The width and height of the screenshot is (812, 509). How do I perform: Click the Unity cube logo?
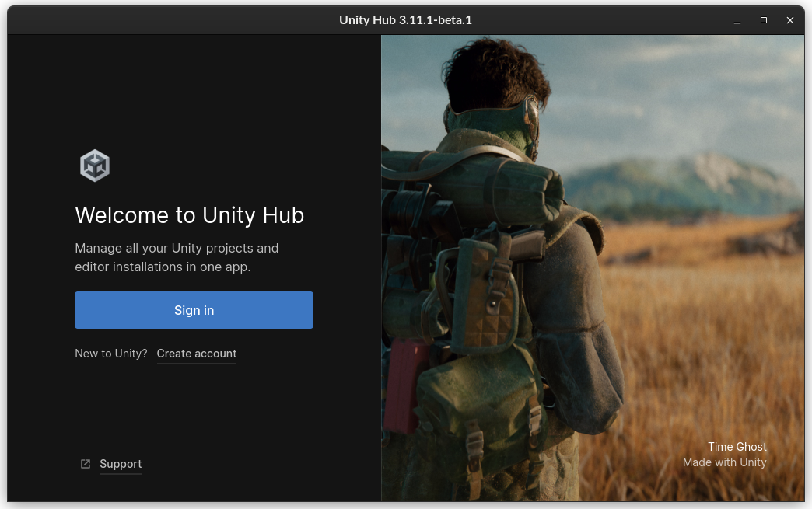(95, 166)
